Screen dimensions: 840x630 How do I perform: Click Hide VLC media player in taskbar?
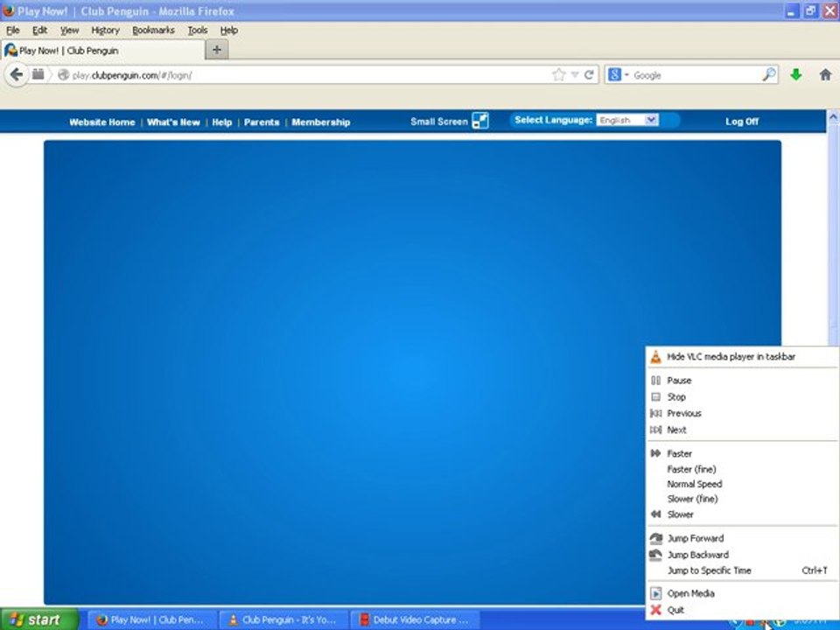coord(742,356)
